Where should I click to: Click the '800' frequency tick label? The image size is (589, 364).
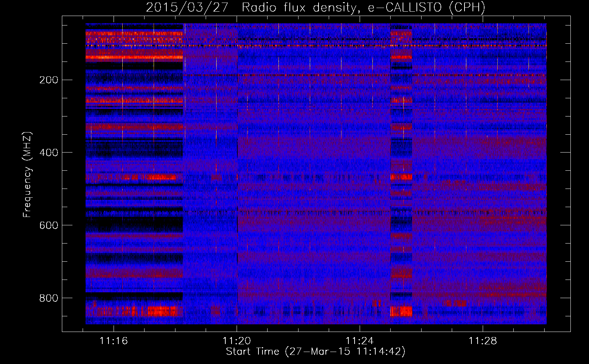[49, 298]
